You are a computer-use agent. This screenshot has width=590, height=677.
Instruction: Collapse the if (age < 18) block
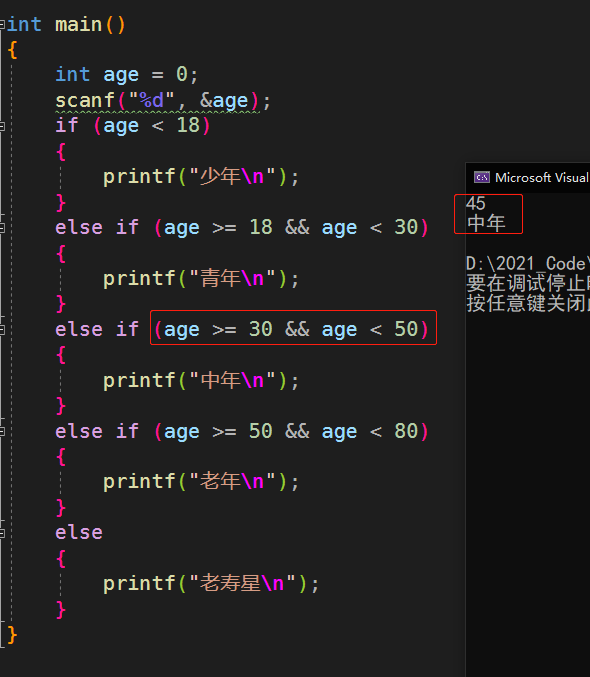(x=2, y=126)
